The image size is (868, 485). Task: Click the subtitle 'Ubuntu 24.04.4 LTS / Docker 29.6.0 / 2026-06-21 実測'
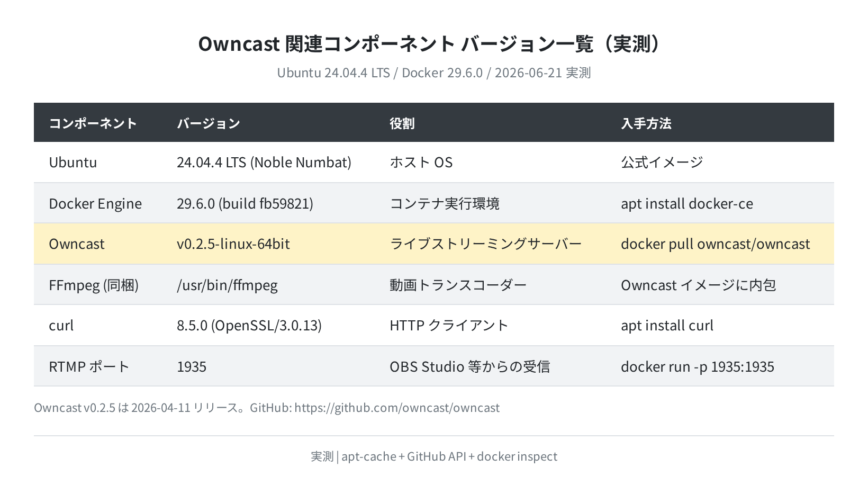[x=434, y=73]
